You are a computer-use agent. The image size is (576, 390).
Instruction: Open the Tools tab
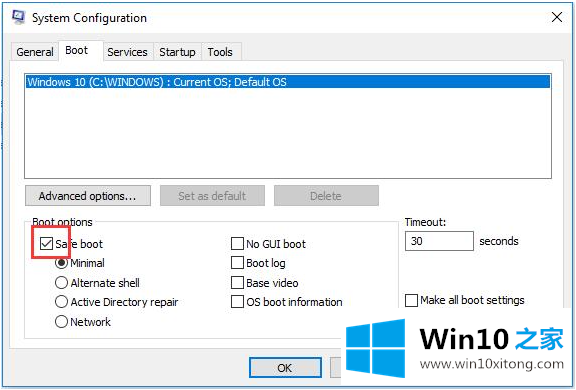(220, 52)
